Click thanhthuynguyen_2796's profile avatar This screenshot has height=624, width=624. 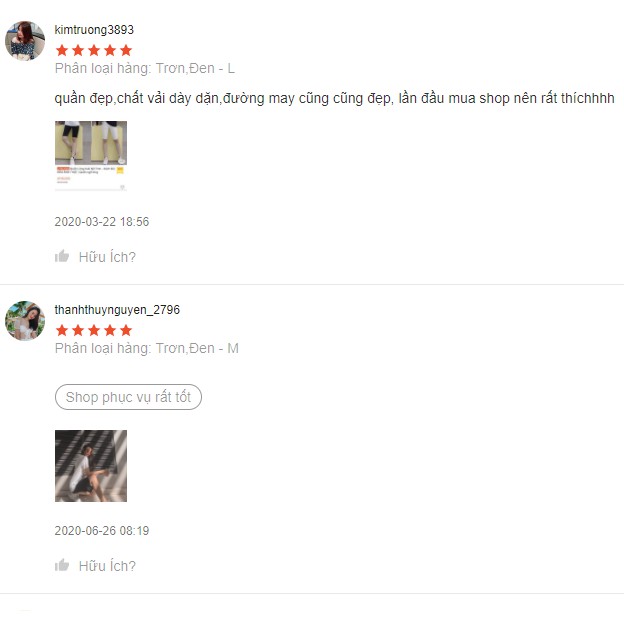(x=25, y=321)
